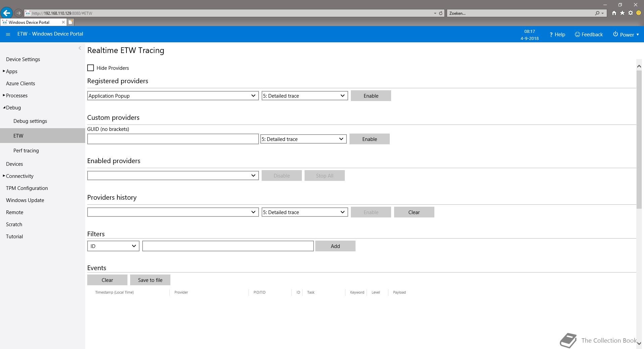Click Enable in Providers history

(x=371, y=212)
